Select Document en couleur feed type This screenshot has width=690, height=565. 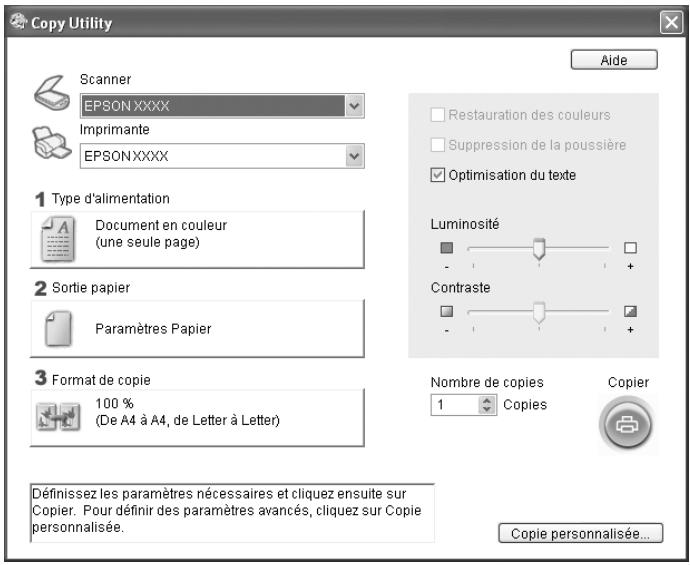(x=197, y=239)
